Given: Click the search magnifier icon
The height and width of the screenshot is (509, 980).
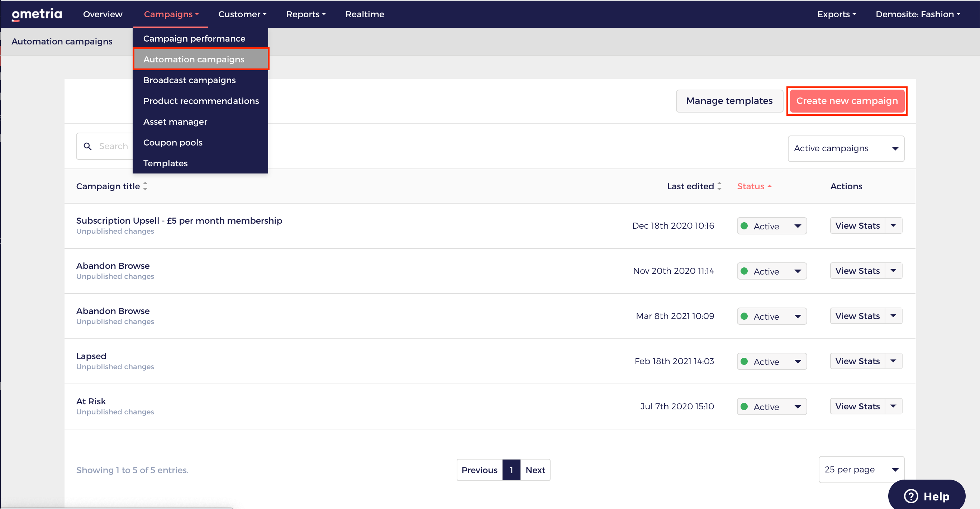Looking at the screenshot, I should [87, 147].
